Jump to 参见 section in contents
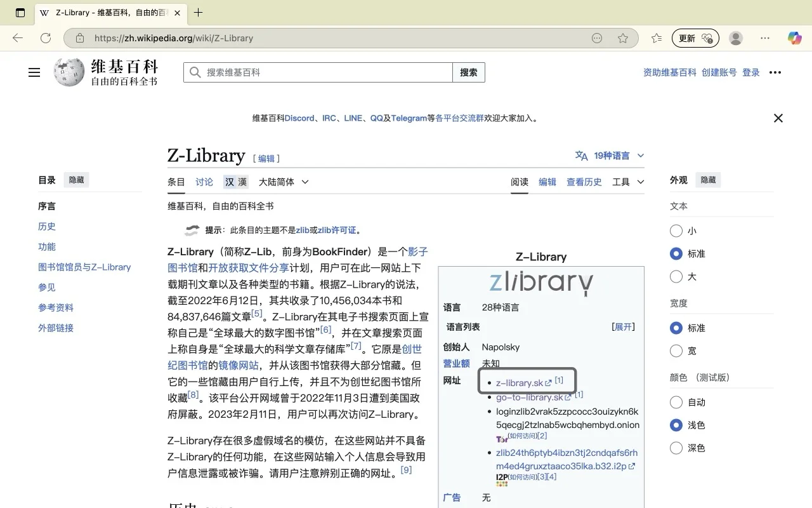Viewport: 812px width, 508px height. [47, 288]
